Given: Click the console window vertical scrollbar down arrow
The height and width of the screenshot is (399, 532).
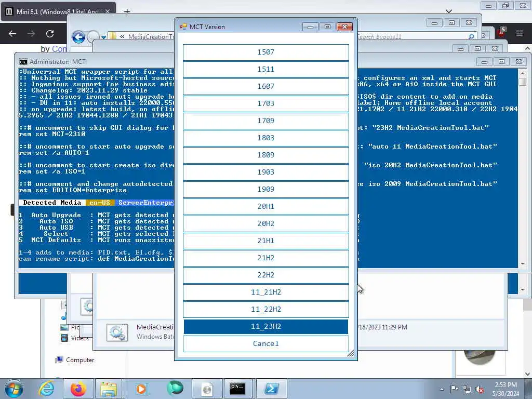Looking at the screenshot, I should coord(523,263).
